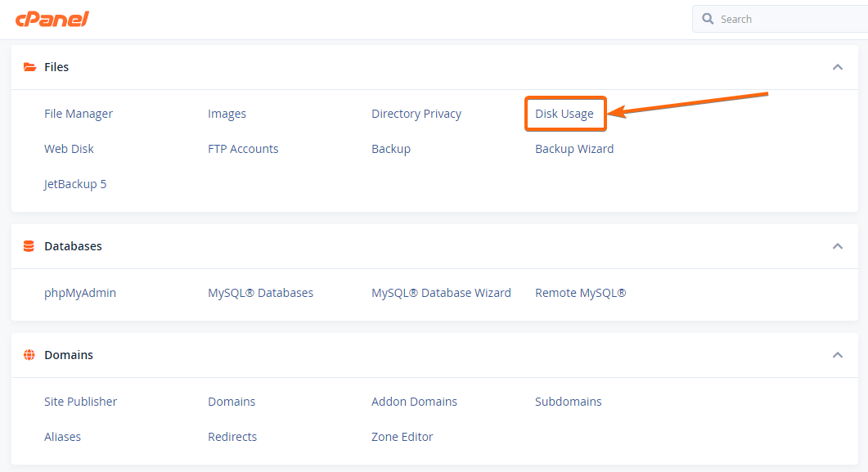Image resolution: width=868 pixels, height=472 pixels.
Task: Click the Databases stack icon
Action: [29, 246]
